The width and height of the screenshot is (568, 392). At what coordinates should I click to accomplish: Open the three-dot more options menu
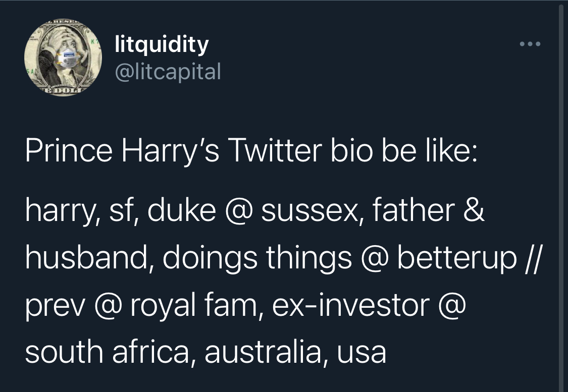pos(530,44)
